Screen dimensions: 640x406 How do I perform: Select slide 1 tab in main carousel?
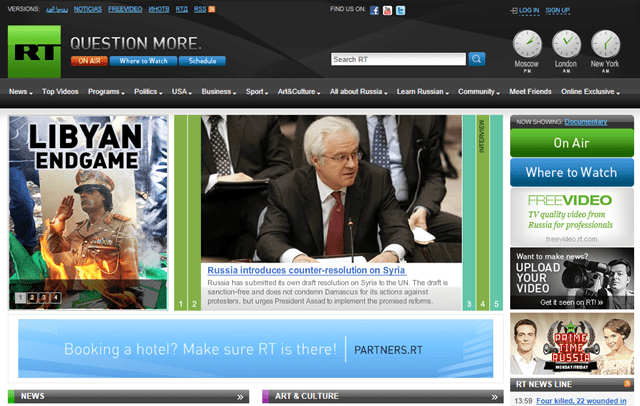coord(180,213)
